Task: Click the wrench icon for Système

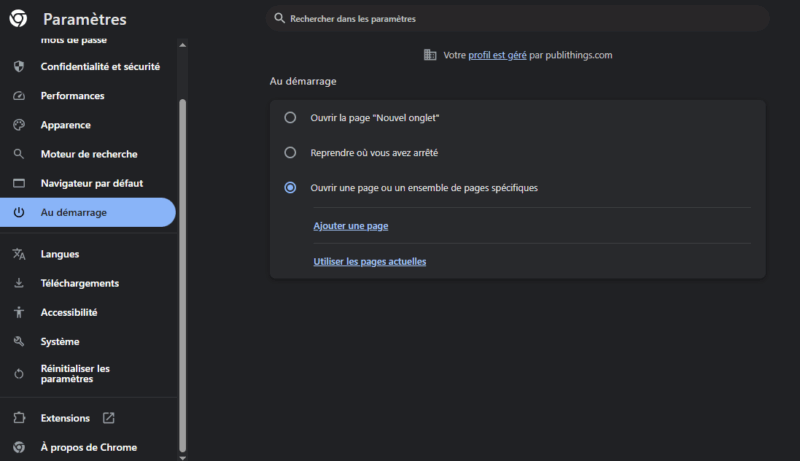Action: click(x=19, y=341)
